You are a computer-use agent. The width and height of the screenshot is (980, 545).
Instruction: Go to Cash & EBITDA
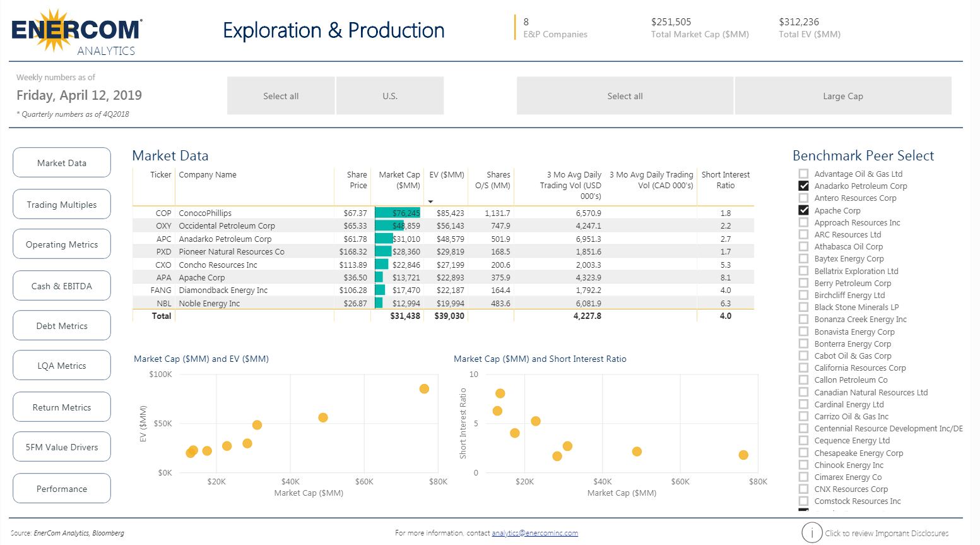(x=62, y=286)
